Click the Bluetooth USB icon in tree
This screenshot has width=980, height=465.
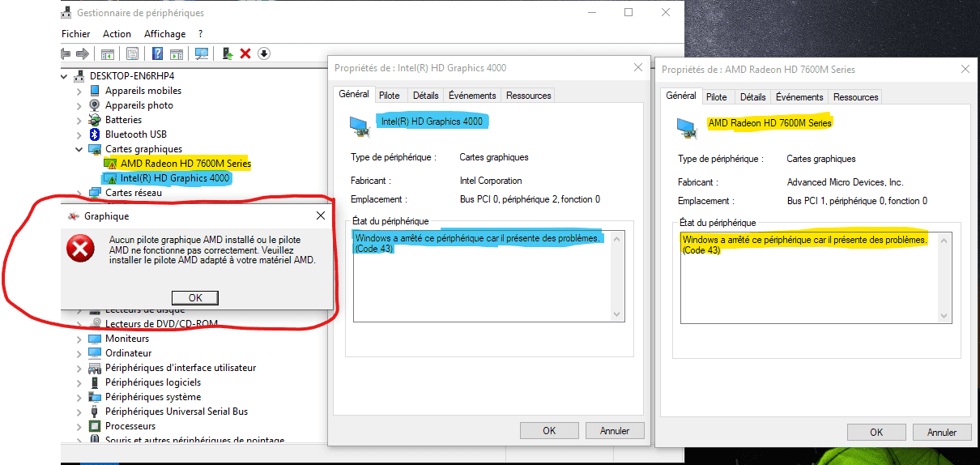coord(94,134)
